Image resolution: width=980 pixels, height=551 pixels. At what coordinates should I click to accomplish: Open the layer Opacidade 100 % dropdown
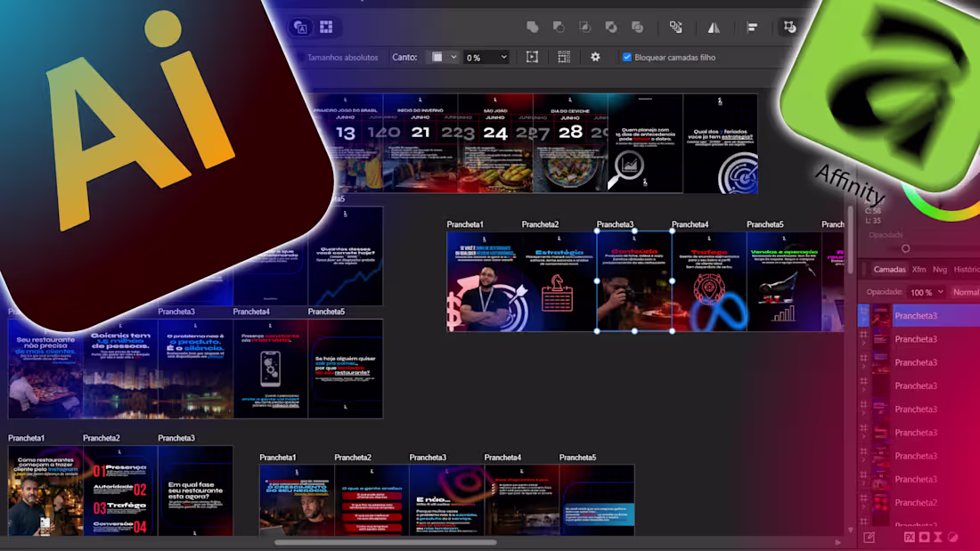pyautogui.click(x=927, y=292)
